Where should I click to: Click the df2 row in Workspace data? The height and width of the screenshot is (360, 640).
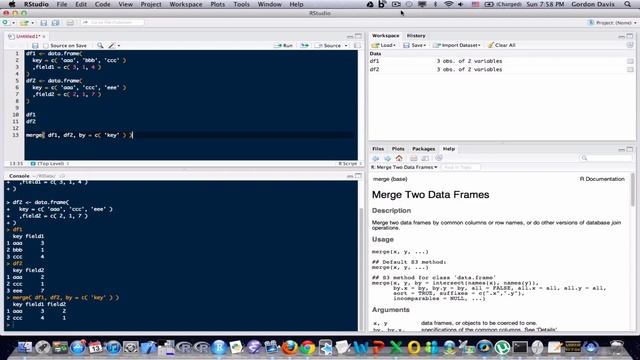[502, 70]
